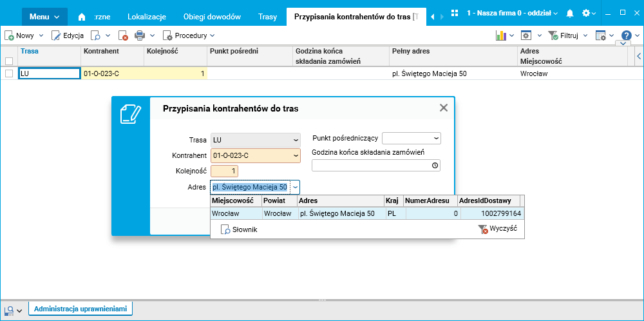Open the help question mark icon
Image resolution: width=644 pixels, height=321 pixels.
tap(627, 35)
